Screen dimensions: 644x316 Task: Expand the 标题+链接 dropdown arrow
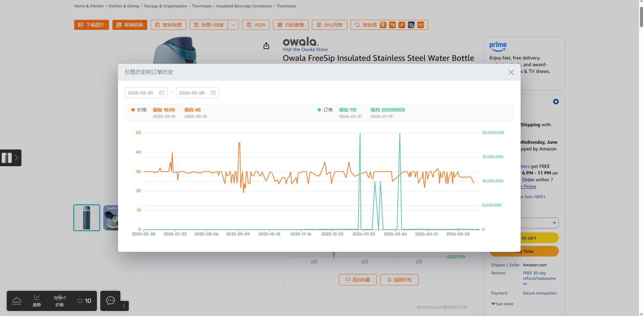(233, 25)
